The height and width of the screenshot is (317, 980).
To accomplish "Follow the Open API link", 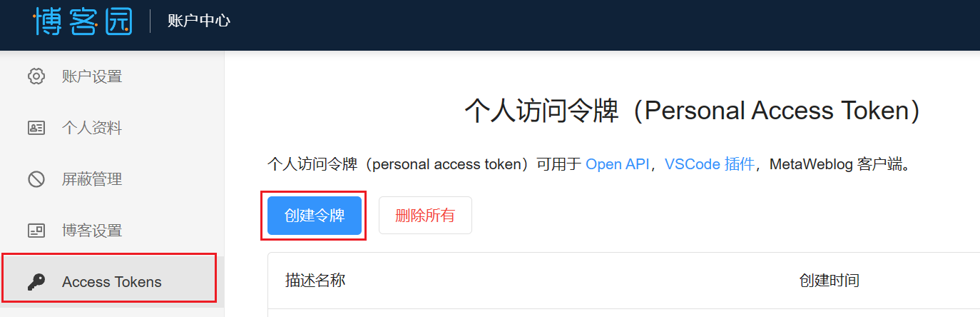I will [x=618, y=164].
